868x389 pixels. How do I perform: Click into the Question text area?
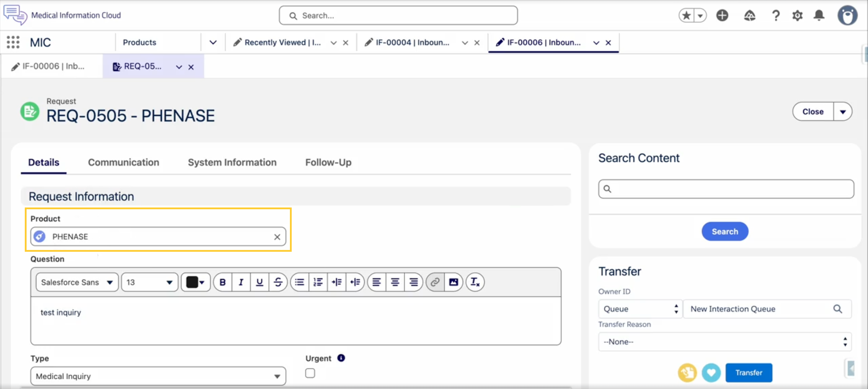point(296,321)
